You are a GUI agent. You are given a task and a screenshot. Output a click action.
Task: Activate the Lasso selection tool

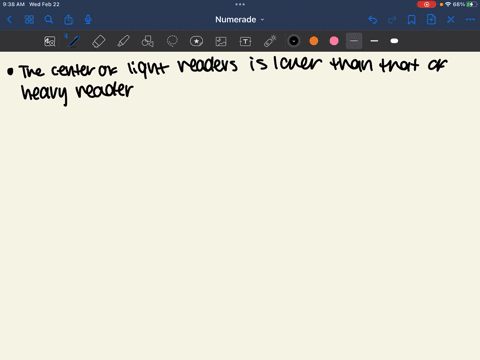[x=172, y=41]
